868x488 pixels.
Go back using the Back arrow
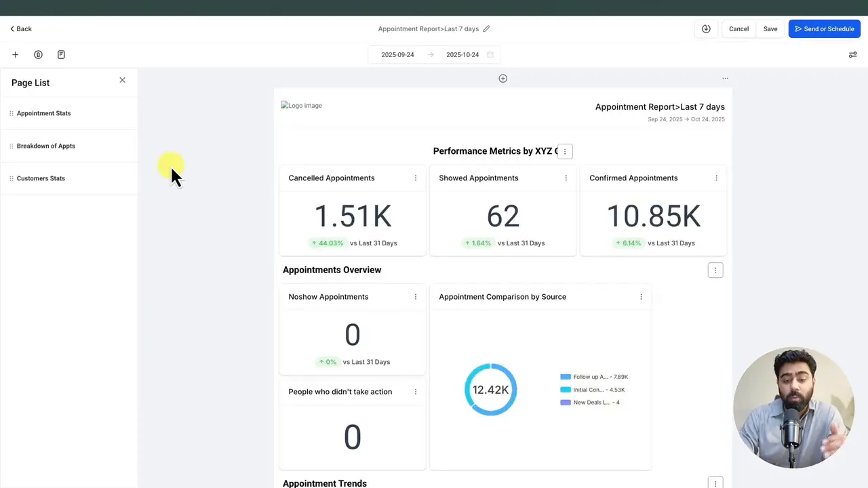20,28
